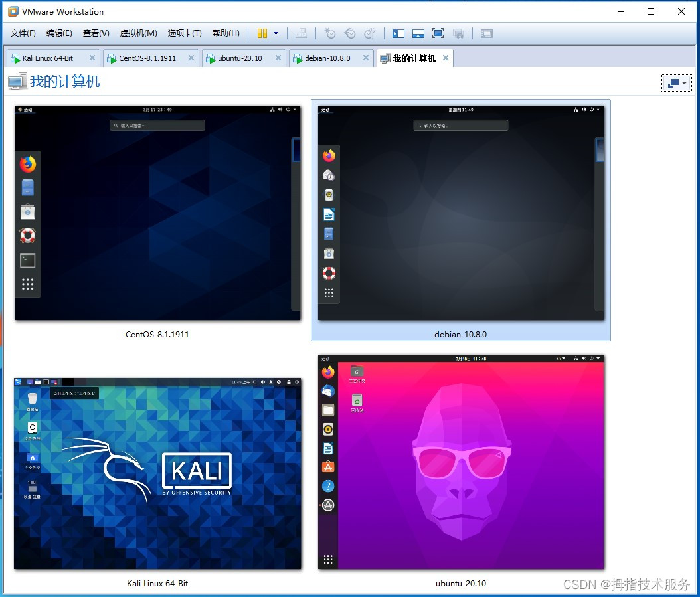700x597 pixels.
Task: Click the terminal icon in CentOS dock
Action: [x=28, y=260]
